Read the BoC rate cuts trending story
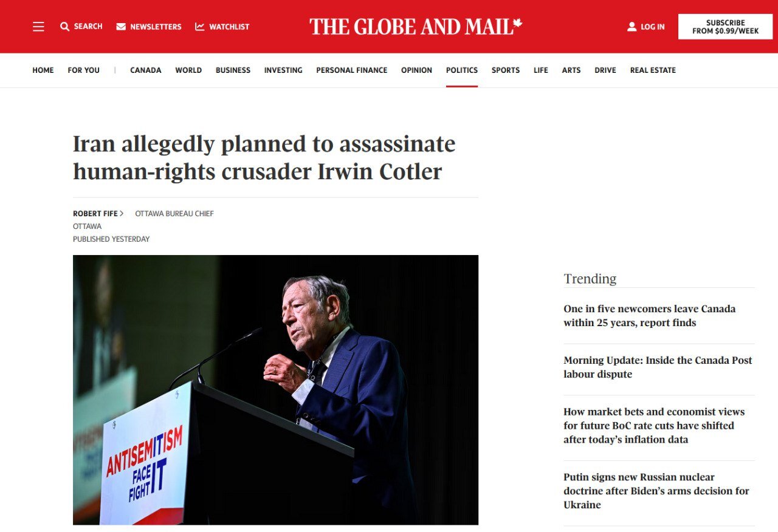778x532 pixels. (x=653, y=426)
